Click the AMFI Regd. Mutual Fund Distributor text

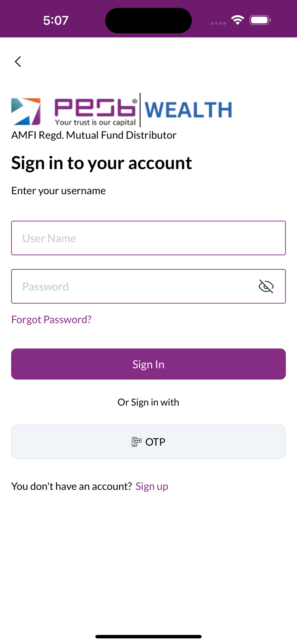tap(94, 135)
